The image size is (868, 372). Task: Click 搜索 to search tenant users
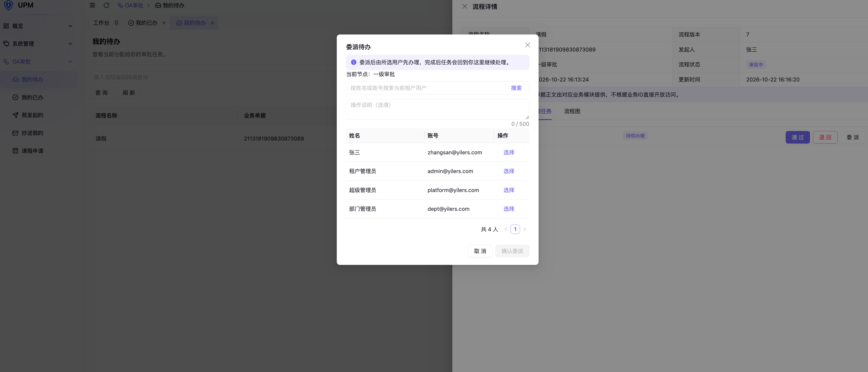pos(516,88)
